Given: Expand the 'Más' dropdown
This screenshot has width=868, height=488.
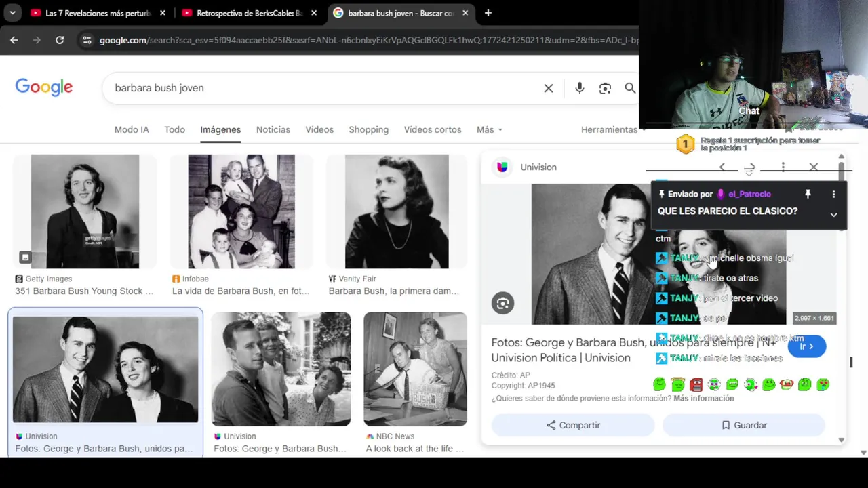Looking at the screenshot, I should coord(490,129).
